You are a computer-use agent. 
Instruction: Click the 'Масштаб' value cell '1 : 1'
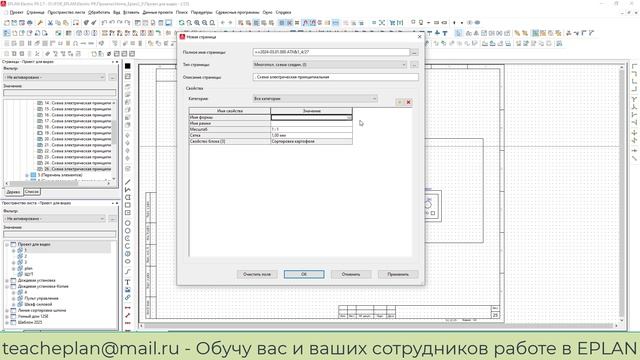point(311,129)
